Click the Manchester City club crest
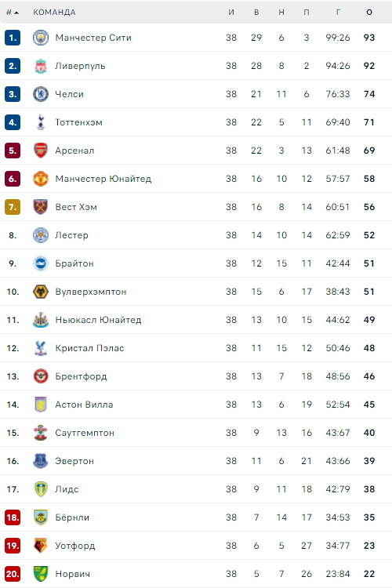The height and width of the screenshot is (588, 392). tap(41, 38)
